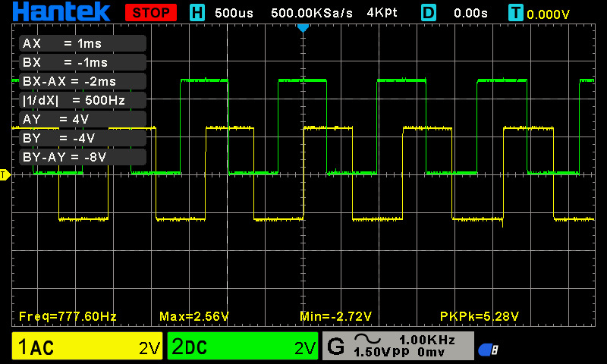The width and height of the screenshot is (607, 364).
Task: Click the Freq=777.60Hz measurement
Action: point(68,316)
